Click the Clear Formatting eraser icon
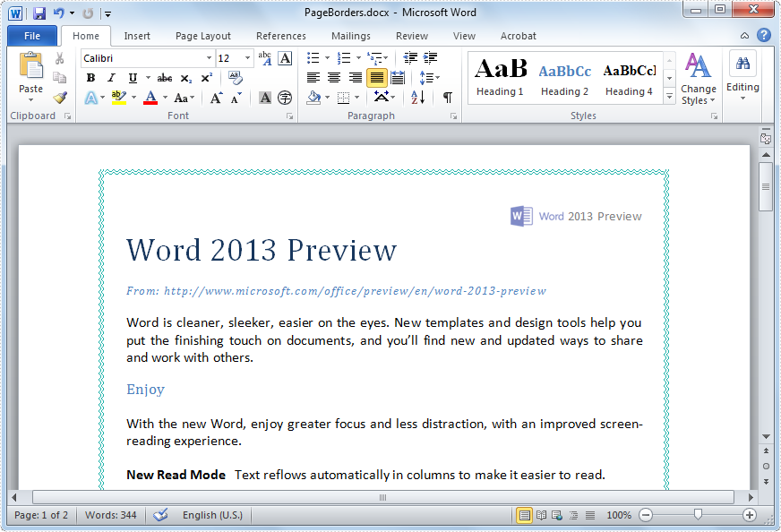 pos(235,78)
